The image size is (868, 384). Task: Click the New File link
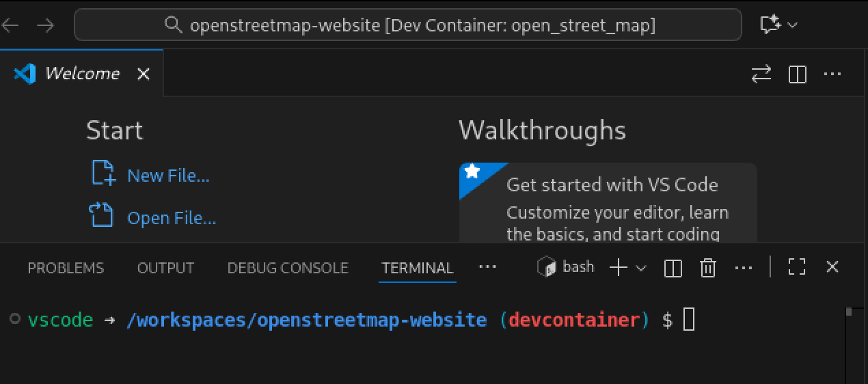[x=168, y=176]
